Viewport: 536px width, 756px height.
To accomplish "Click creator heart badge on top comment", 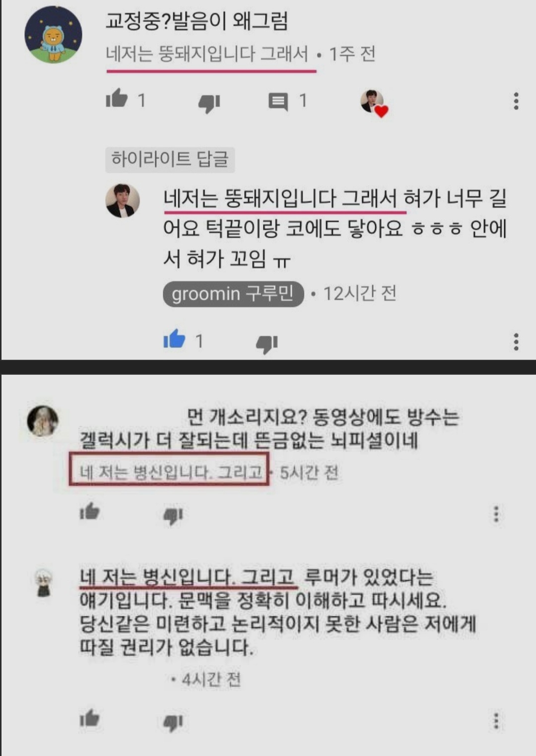I will click(x=374, y=104).
